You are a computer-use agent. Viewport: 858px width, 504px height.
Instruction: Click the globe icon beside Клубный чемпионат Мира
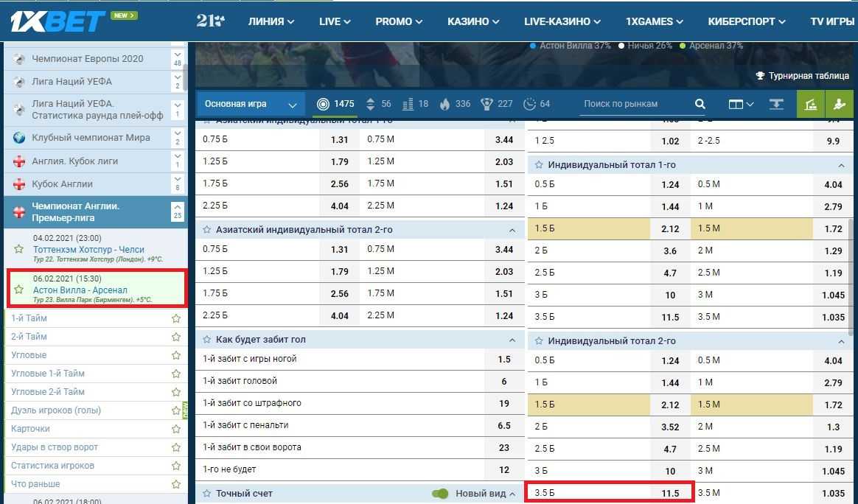point(19,138)
